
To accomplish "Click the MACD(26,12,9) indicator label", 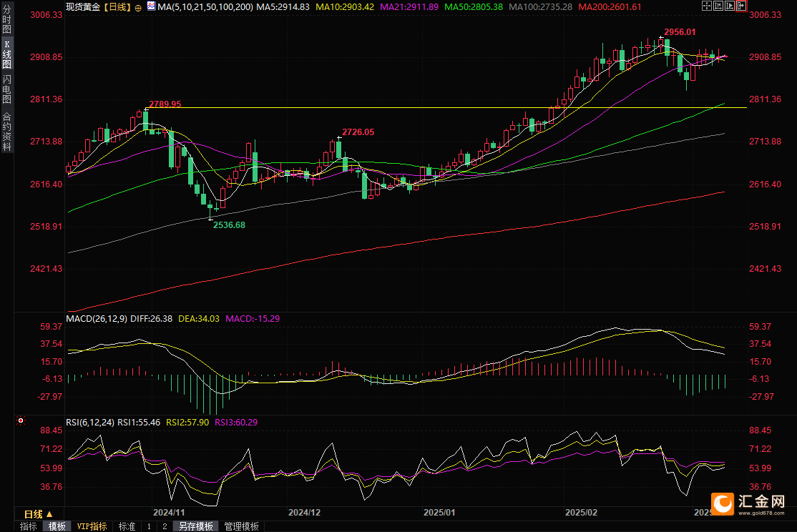I will (x=97, y=319).
